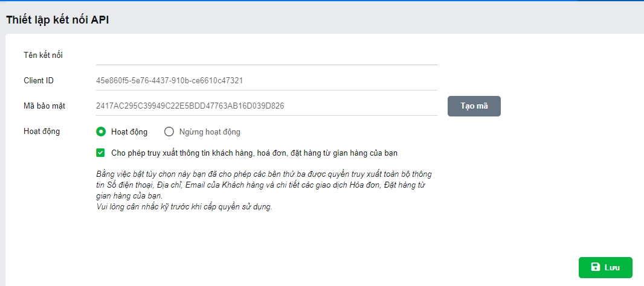The width and height of the screenshot is (644, 286).
Task: Click the 'Vui lòng cân nhắc kỹ' warning line
Action: (x=184, y=208)
